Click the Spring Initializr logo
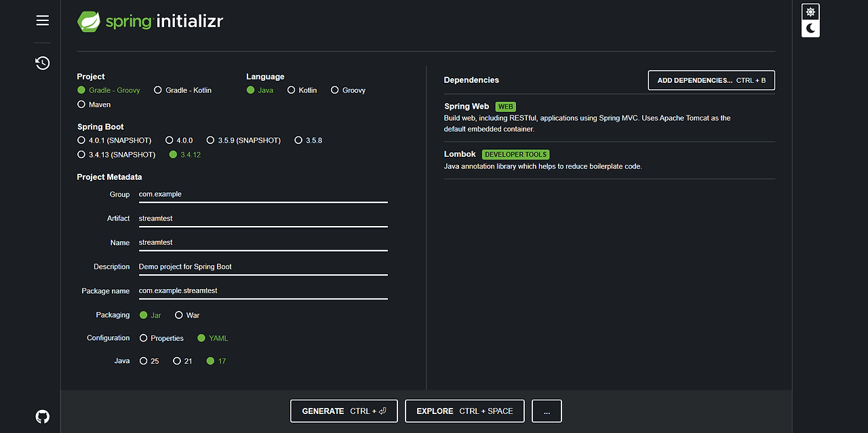The width and height of the screenshot is (868, 433). (x=150, y=22)
